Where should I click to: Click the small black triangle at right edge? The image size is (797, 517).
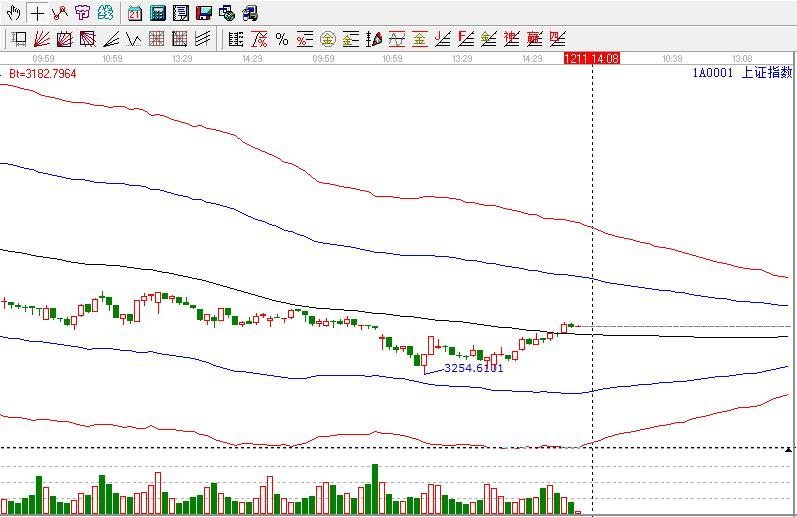788,449
